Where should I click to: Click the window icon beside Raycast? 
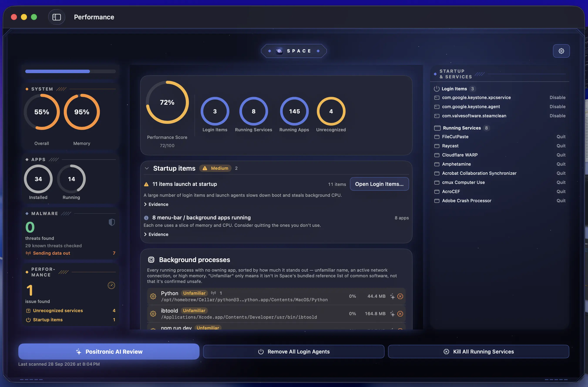tap(437, 146)
